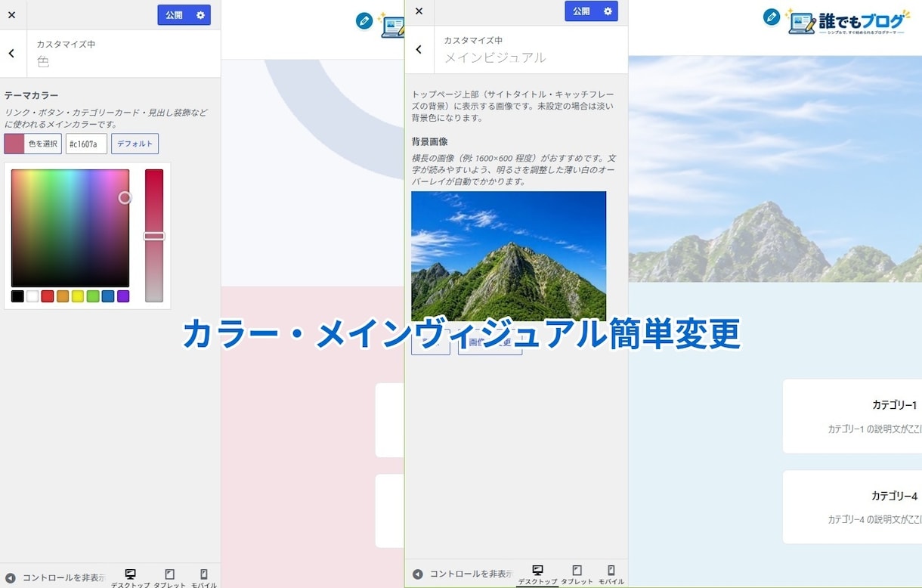Click the mountain background image thumbnail
This screenshot has height=588, width=922.
point(509,256)
